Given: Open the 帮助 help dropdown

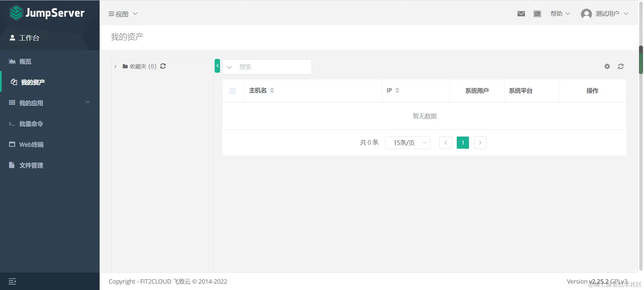Looking at the screenshot, I should click(560, 14).
